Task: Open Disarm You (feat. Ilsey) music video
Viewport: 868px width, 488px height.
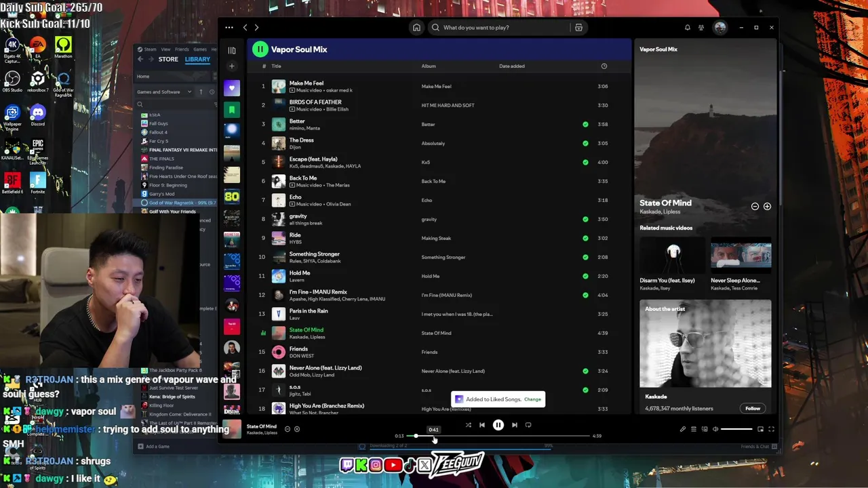Action: (672, 257)
